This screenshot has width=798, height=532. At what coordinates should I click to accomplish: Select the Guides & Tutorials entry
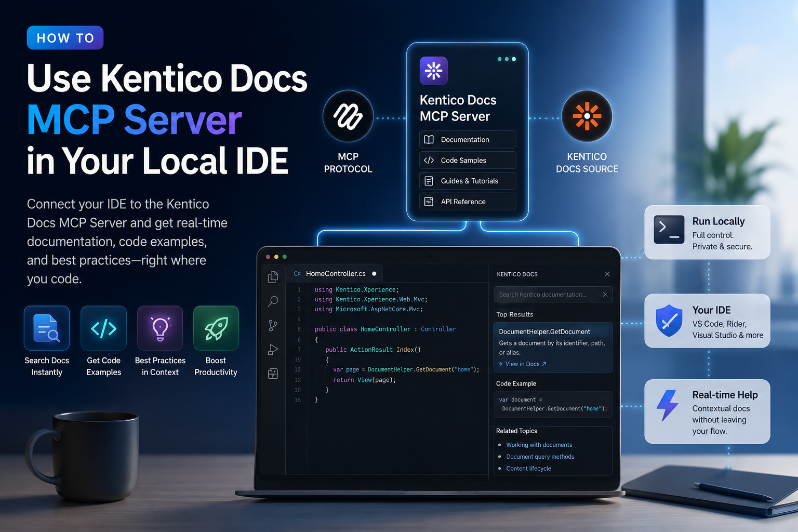(x=468, y=181)
